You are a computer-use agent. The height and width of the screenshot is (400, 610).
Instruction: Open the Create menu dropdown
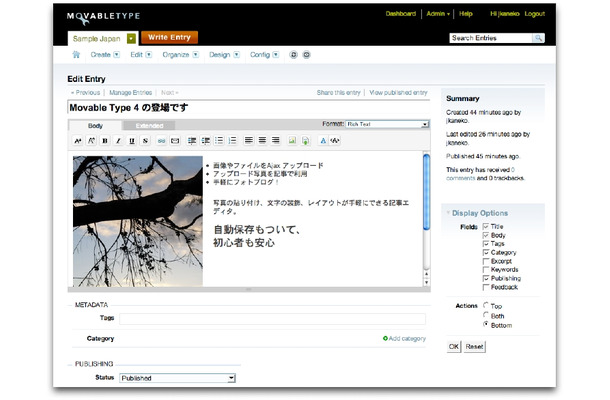[116, 55]
